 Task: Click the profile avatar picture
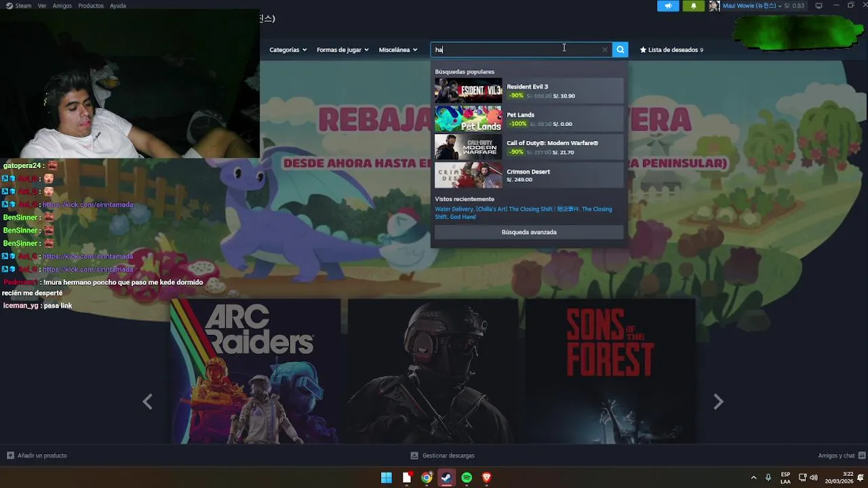coord(714,5)
